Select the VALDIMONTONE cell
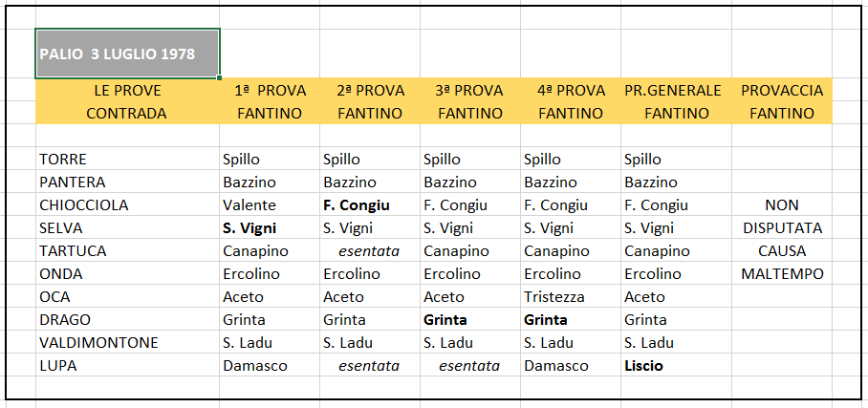 point(127,343)
